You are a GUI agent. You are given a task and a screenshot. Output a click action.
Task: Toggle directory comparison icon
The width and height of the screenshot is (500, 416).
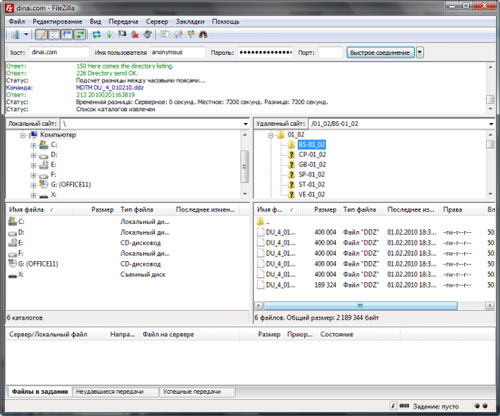178,34
